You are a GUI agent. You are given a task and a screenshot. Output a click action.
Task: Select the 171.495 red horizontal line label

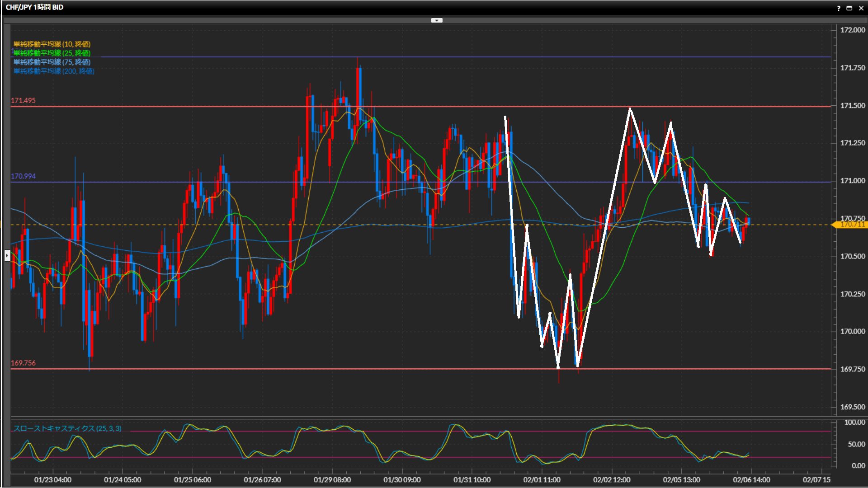(23, 100)
